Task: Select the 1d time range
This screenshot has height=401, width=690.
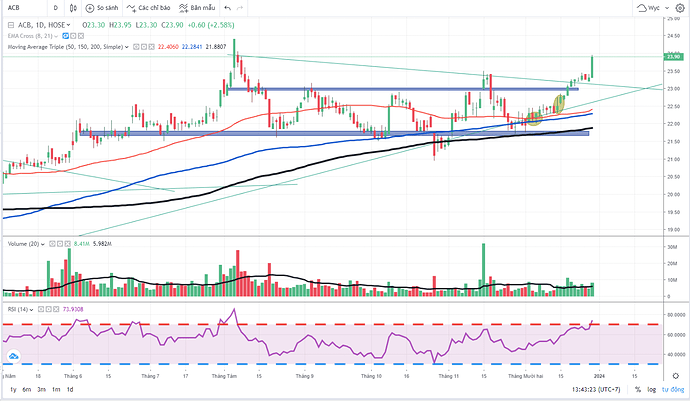Action: [x=70, y=390]
